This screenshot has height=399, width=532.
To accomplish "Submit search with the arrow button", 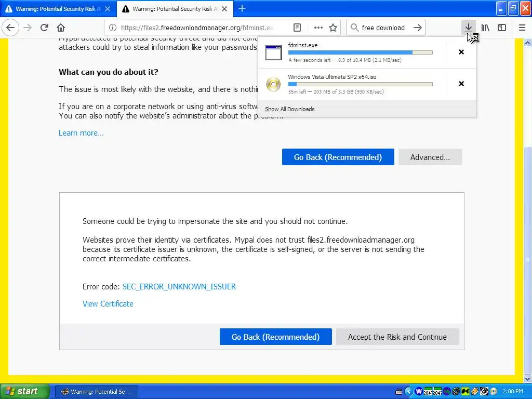I will point(418,28).
